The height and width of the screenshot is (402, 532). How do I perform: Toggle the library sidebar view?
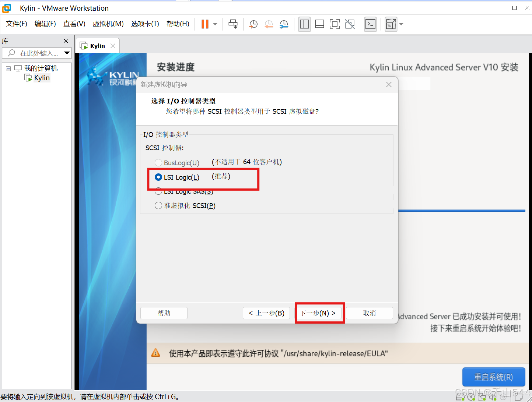304,24
